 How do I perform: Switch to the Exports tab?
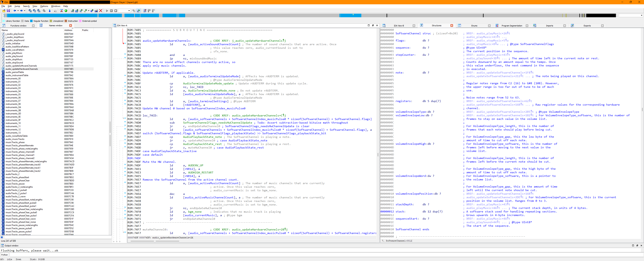(x=587, y=25)
